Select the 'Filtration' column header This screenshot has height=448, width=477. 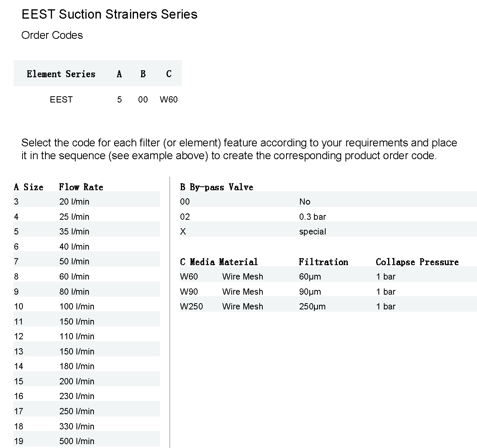(323, 262)
